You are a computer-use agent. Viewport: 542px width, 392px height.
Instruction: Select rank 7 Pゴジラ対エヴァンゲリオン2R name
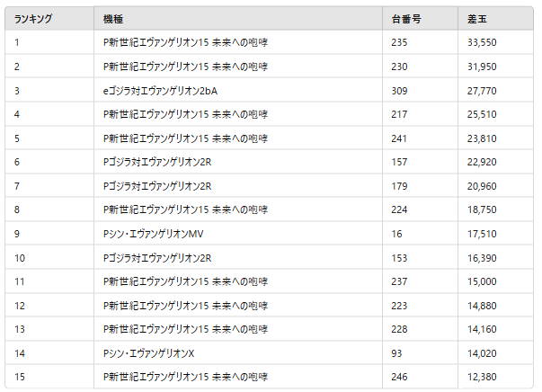click(x=157, y=186)
